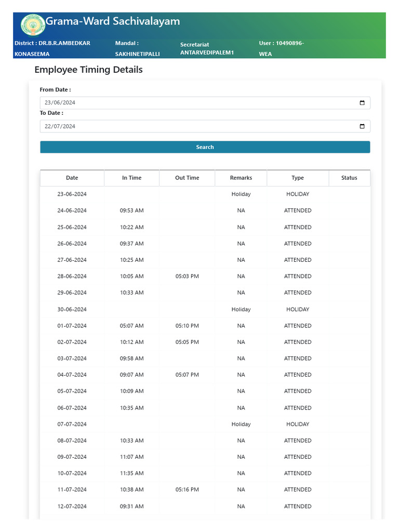Screen dimensions: 399x532
Task: Open calendar picker icon for To Date
Action: point(362,126)
